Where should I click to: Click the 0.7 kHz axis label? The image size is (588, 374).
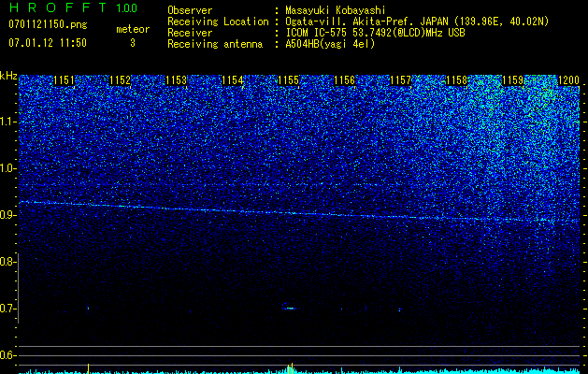(x=7, y=309)
